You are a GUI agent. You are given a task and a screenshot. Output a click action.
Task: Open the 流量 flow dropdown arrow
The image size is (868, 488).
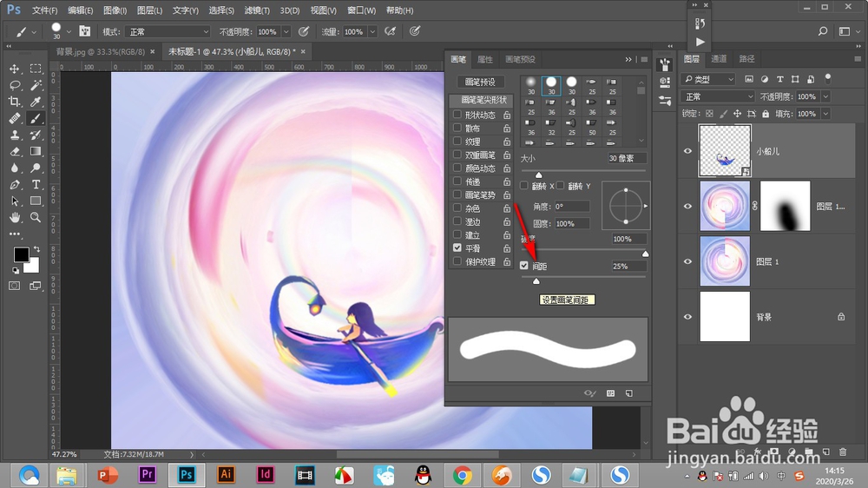(372, 31)
